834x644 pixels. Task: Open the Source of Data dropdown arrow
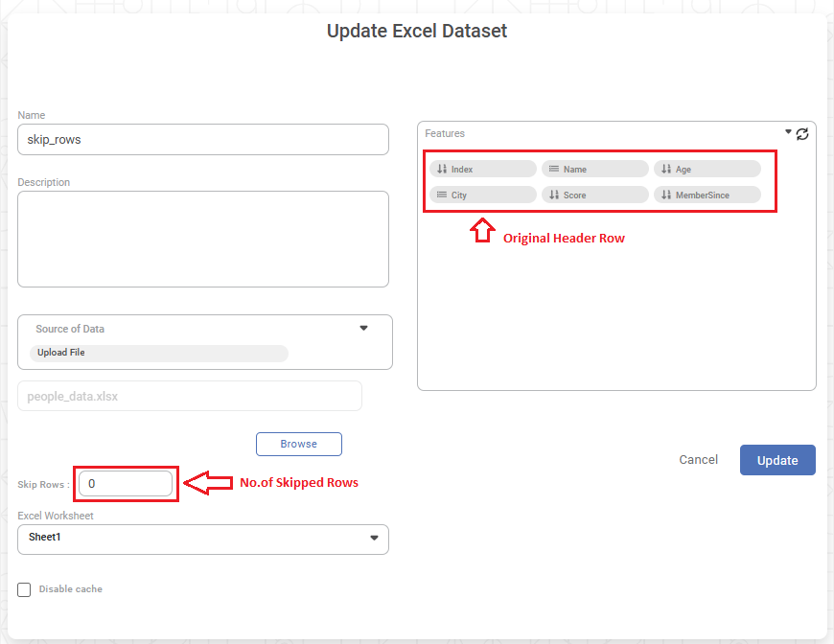(363, 328)
